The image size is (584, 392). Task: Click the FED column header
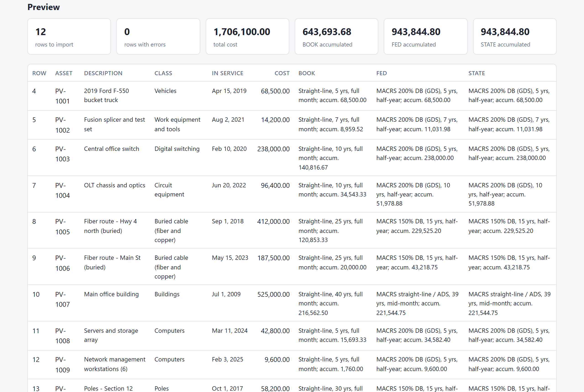point(382,73)
